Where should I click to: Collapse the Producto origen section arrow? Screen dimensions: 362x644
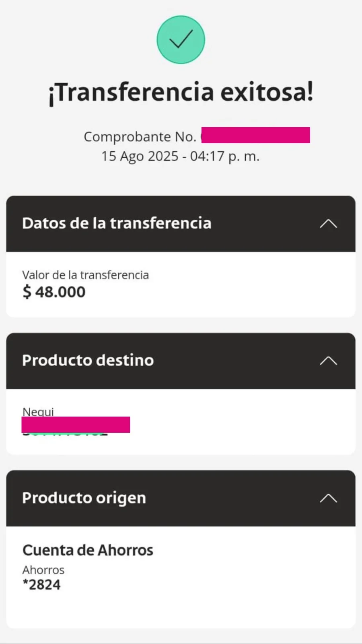pyautogui.click(x=328, y=498)
